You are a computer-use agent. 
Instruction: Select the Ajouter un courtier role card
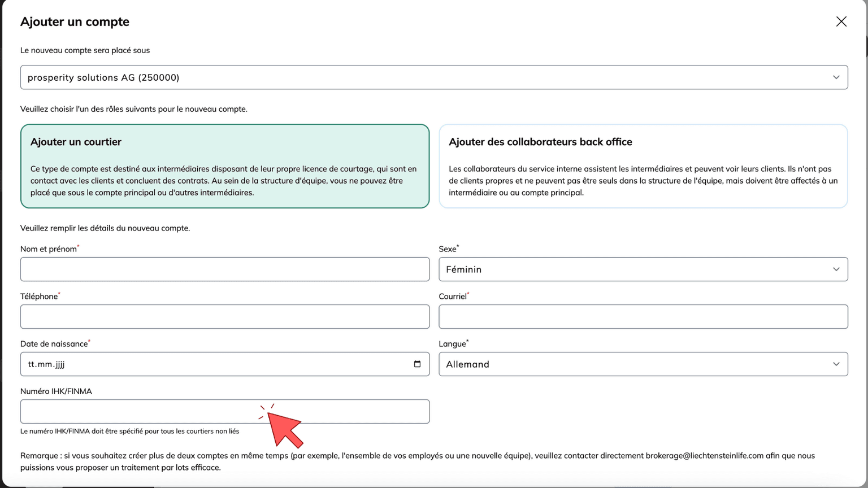point(224,166)
